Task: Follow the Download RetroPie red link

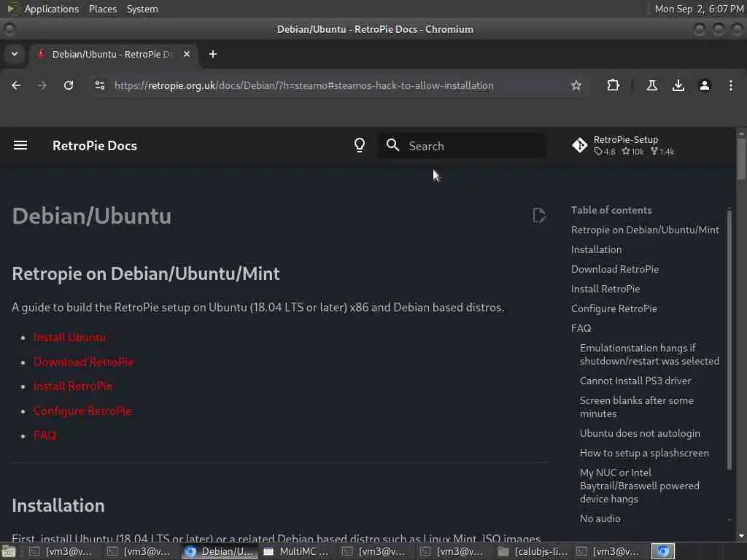Action: [x=83, y=362]
